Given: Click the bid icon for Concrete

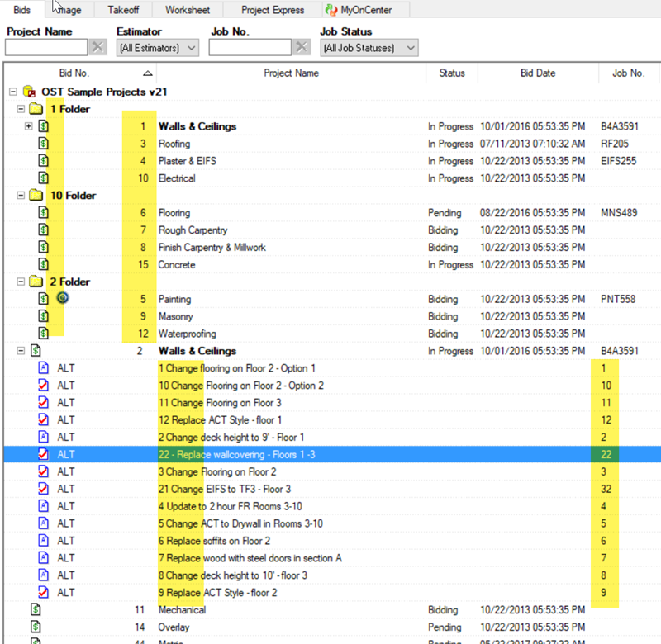Looking at the screenshot, I should click(44, 264).
